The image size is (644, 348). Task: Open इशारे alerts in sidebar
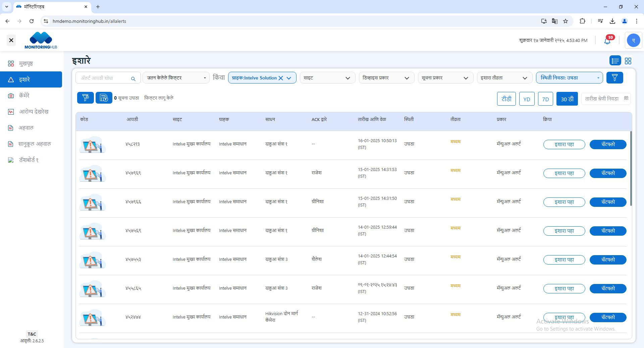[x=31, y=79]
